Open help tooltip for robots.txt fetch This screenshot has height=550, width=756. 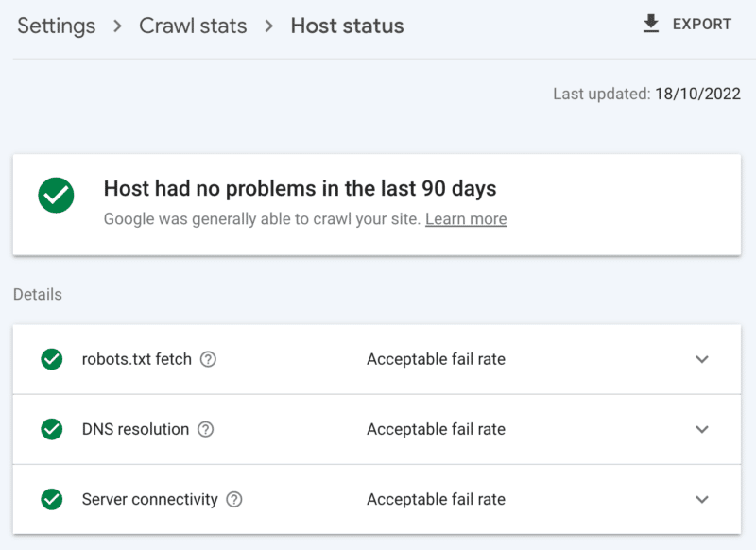click(x=209, y=359)
